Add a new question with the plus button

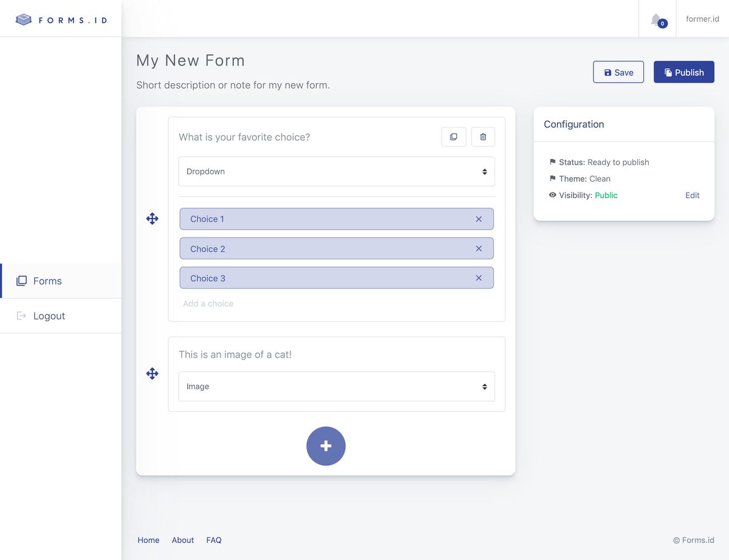point(326,446)
